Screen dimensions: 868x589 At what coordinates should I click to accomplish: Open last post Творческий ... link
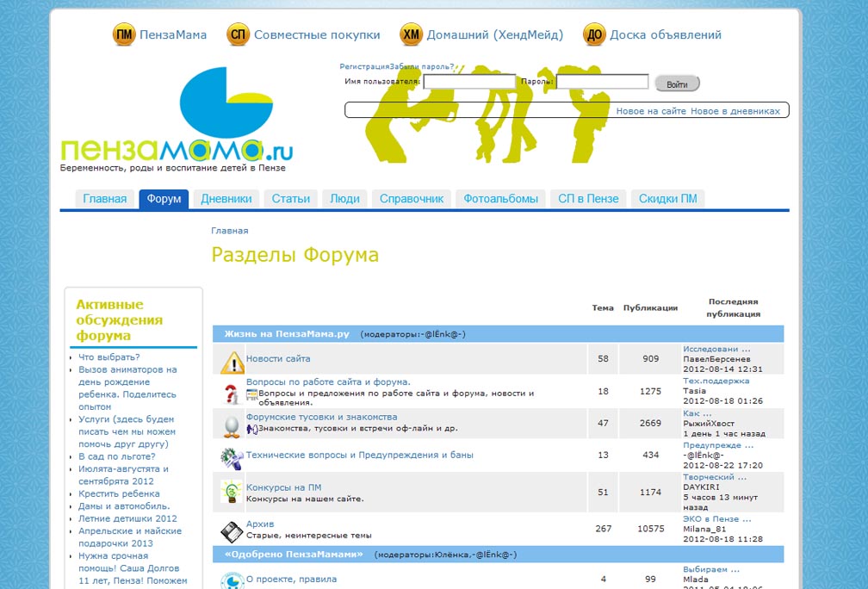(714, 477)
